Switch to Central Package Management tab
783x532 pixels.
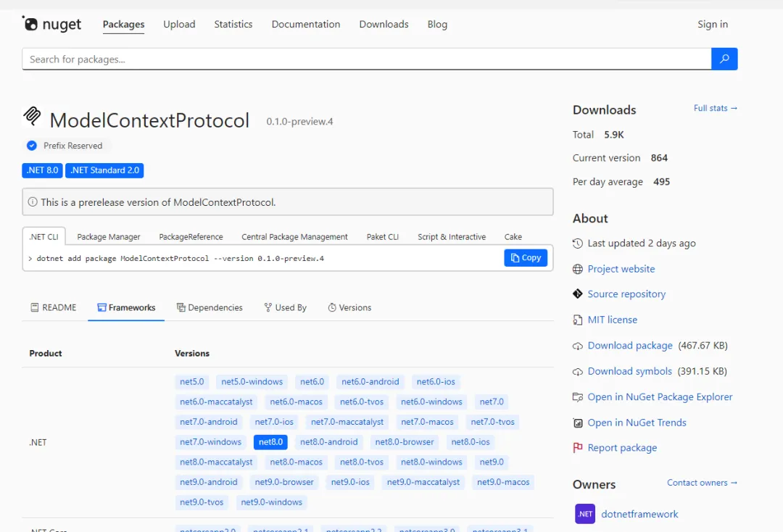pyautogui.click(x=294, y=236)
